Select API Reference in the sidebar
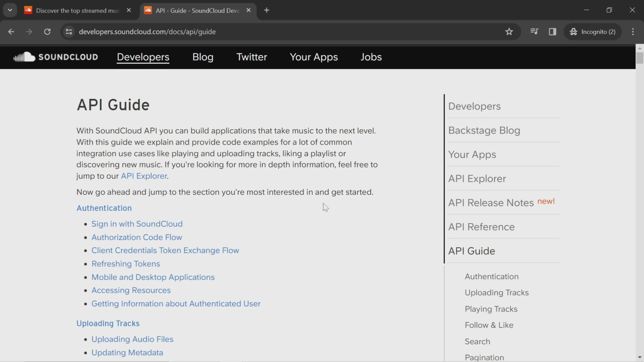 point(481,227)
